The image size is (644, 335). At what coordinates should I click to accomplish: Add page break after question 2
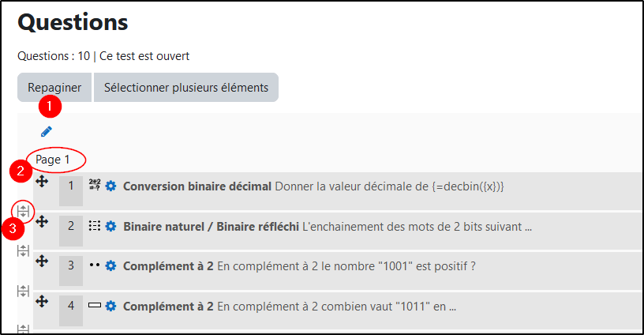pos(23,250)
